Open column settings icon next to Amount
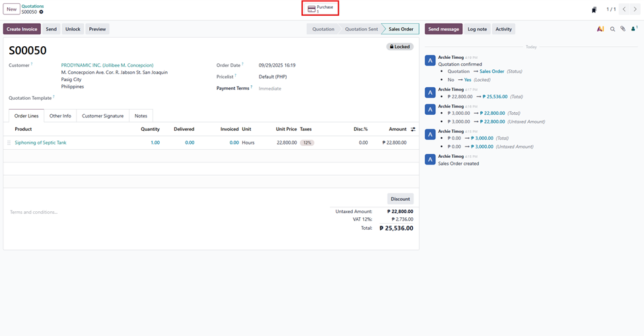 pos(413,129)
